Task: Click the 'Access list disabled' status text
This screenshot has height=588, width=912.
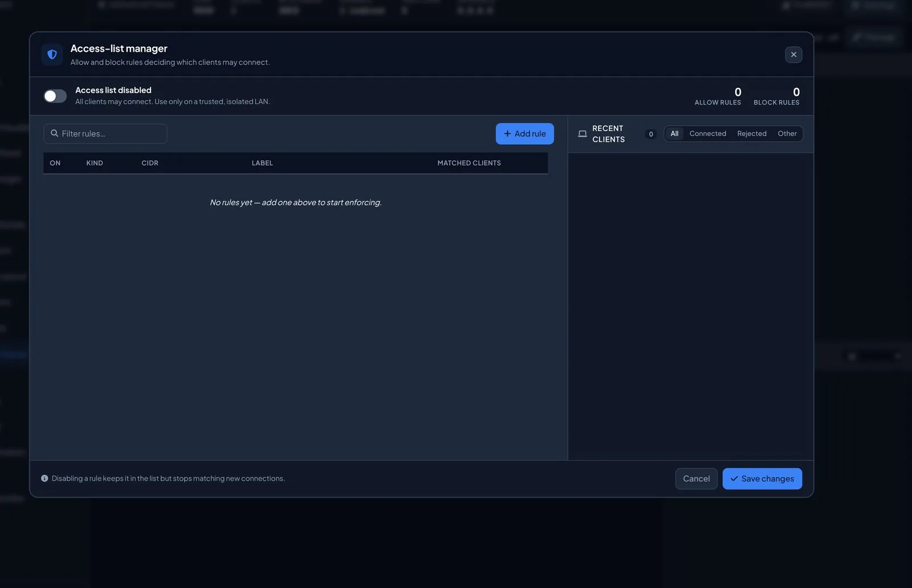Action: click(113, 90)
